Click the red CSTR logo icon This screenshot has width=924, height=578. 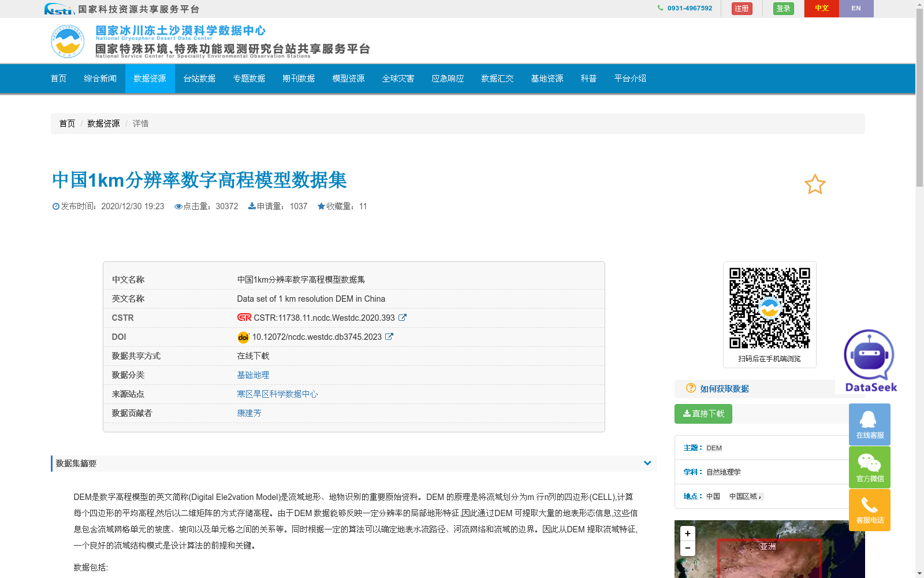(x=244, y=317)
